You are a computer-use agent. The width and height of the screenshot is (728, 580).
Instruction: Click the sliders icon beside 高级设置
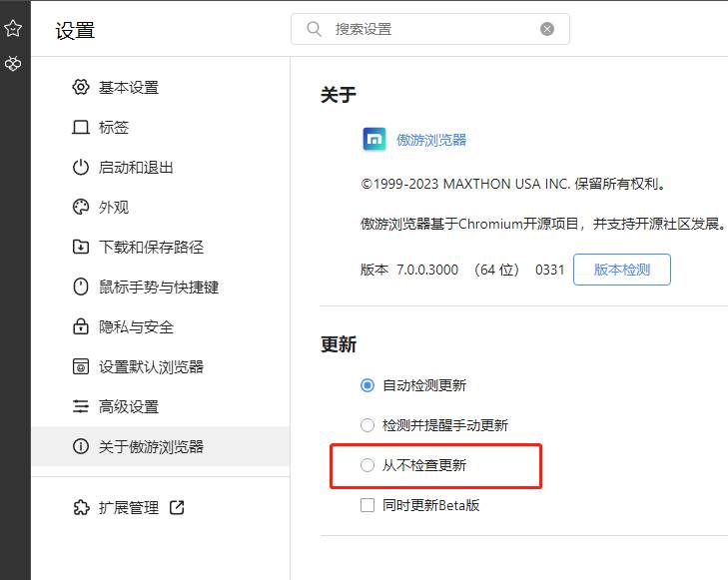[81, 406]
